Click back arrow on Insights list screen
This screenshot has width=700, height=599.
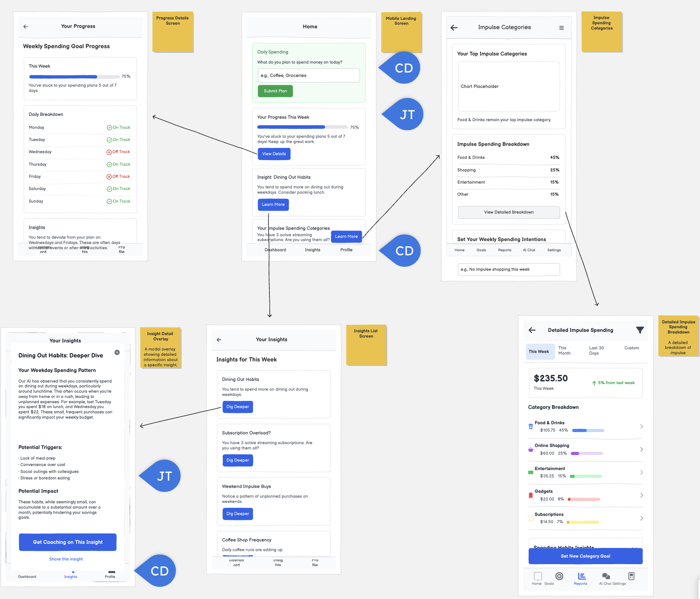pos(219,340)
